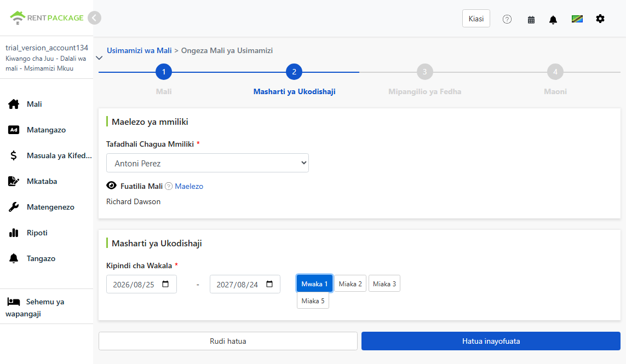Image resolution: width=626 pixels, height=364 pixels.
Task: Open start date calendar picker icon
Action: click(165, 284)
